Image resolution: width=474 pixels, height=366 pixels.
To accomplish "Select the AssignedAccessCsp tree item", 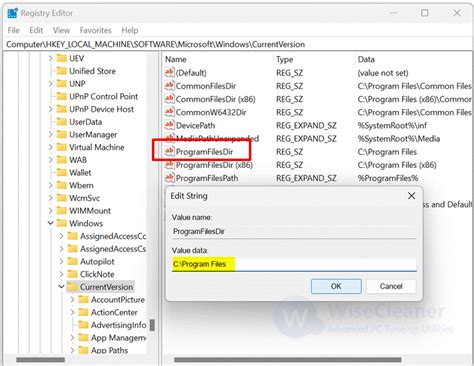I will point(113,249).
